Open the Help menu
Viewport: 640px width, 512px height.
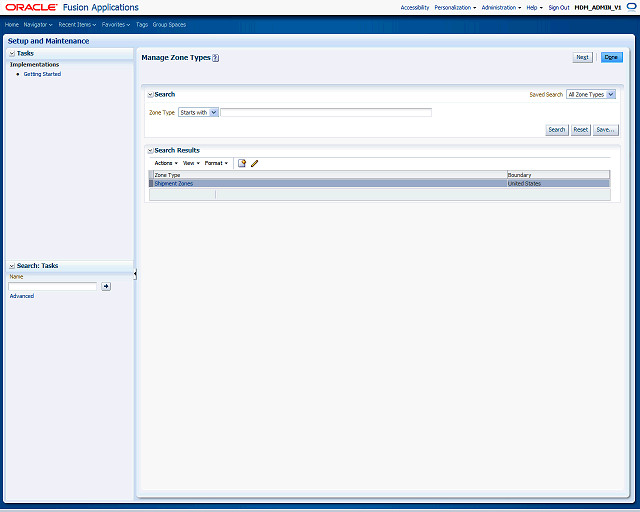[x=534, y=7]
